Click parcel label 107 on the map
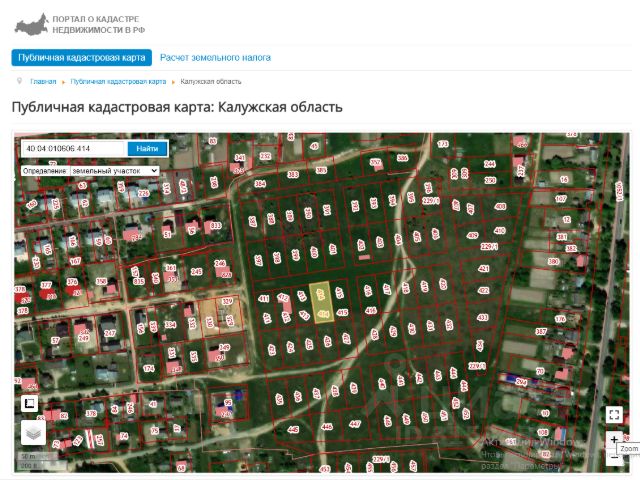Image resolution: width=640 pixels, height=480 pixels. point(561,199)
